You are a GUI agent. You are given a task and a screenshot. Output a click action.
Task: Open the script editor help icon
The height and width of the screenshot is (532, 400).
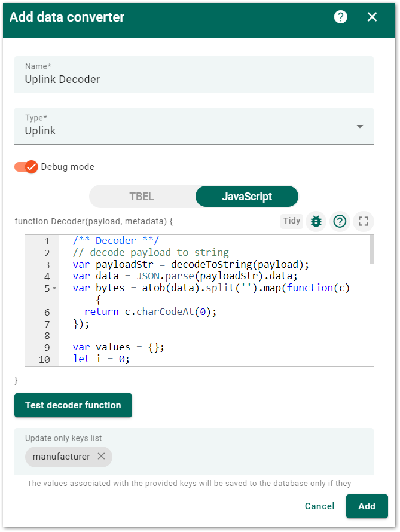(x=340, y=221)
